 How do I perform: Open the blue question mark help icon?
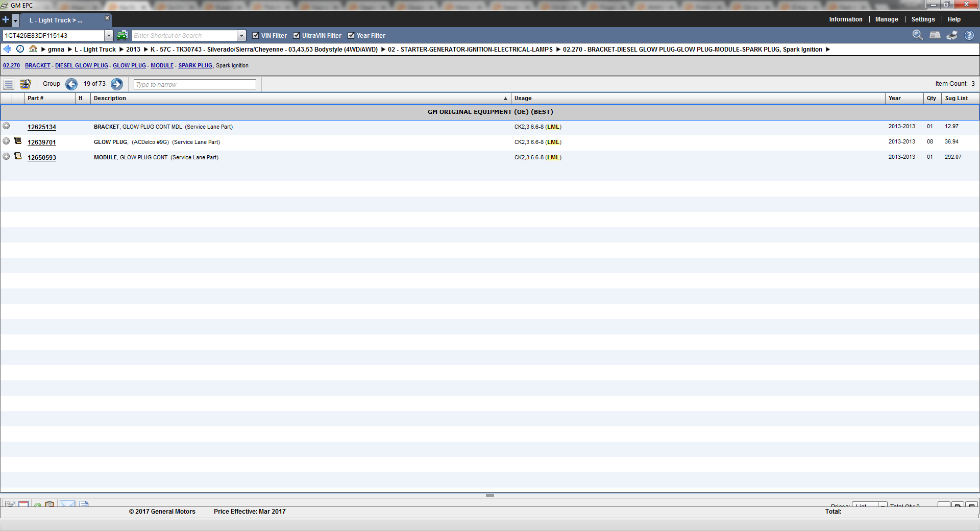(969, 35)
